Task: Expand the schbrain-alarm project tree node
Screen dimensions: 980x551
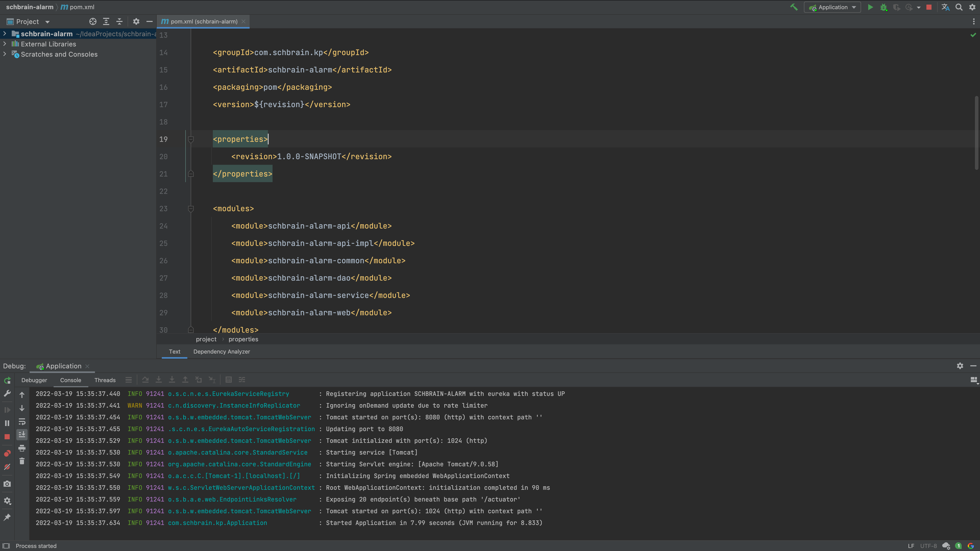Action: [5, 34]
